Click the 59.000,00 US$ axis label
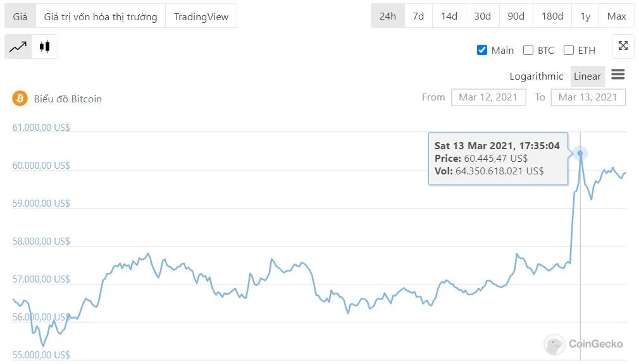 point(41,203)
